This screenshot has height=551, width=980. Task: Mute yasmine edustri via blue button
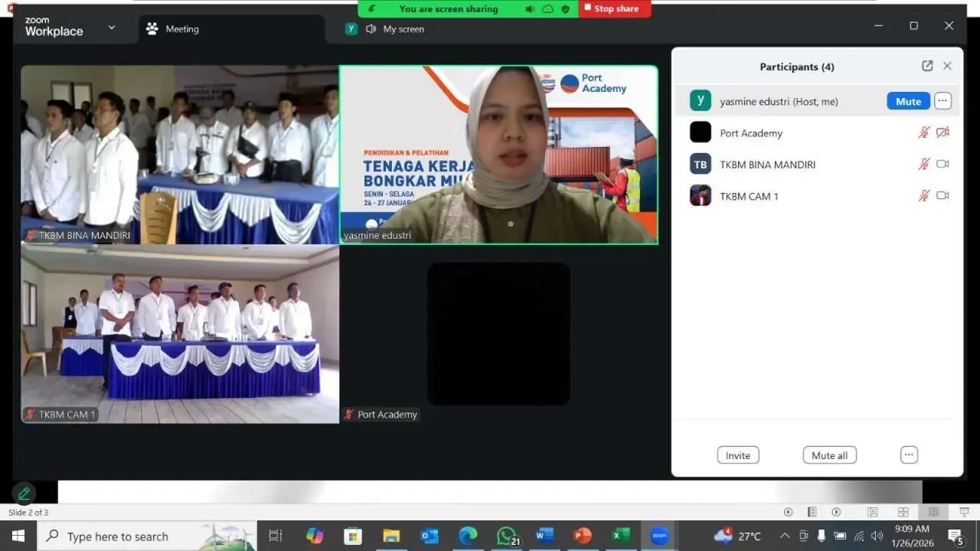click(908, 101)
